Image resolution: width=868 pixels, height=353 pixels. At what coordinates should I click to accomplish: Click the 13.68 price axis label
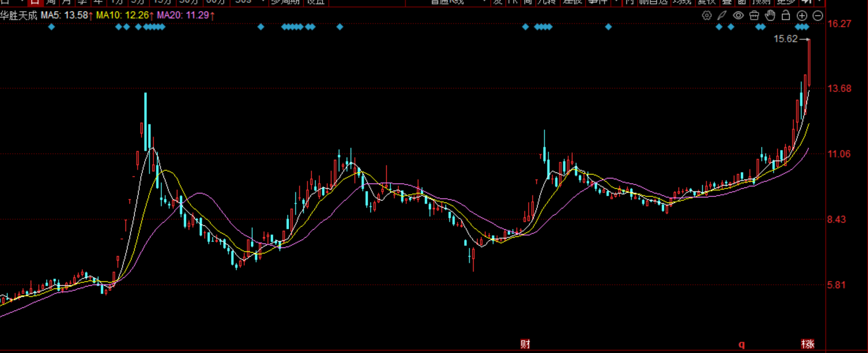pyautogui.click(x=840, y=88)
